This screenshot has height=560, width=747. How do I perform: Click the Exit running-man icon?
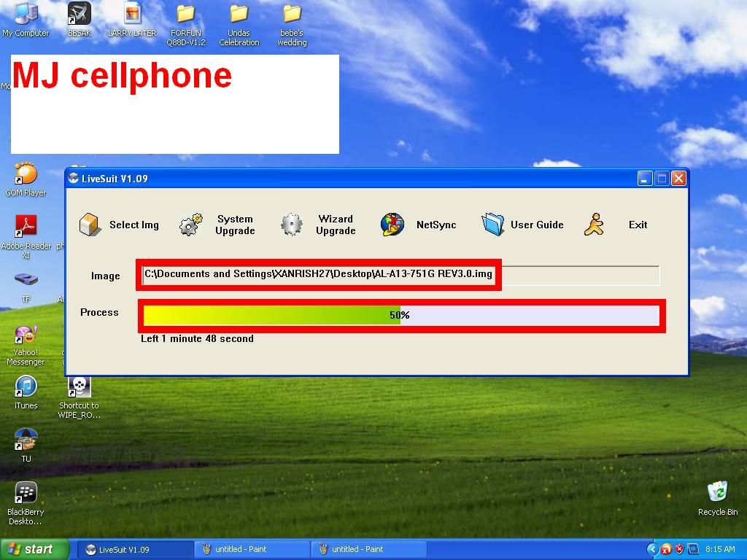[595, 225]
